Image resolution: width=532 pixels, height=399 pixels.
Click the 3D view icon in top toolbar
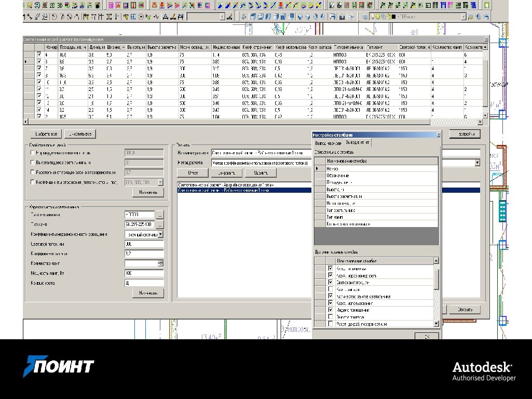pos(60,5)
